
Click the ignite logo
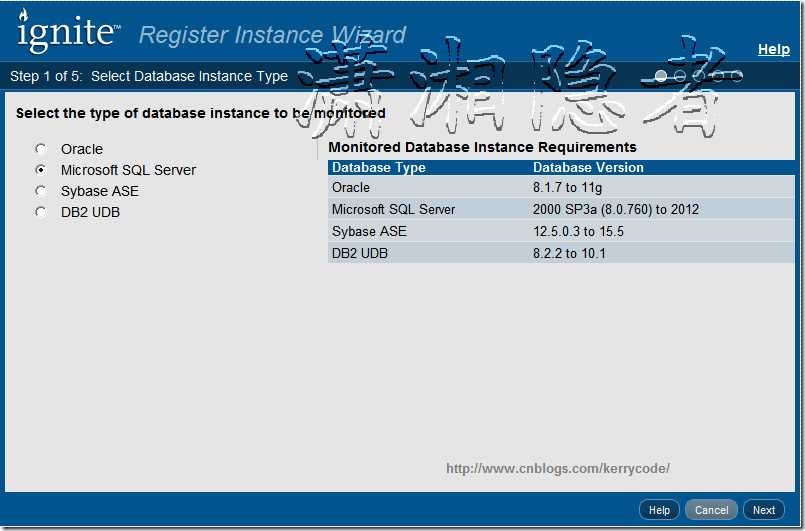67,31
